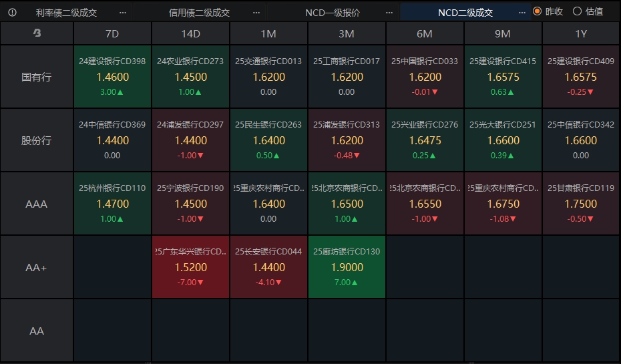Open the 25廊坊银行CD130 cell

click(x=347, y=267)
